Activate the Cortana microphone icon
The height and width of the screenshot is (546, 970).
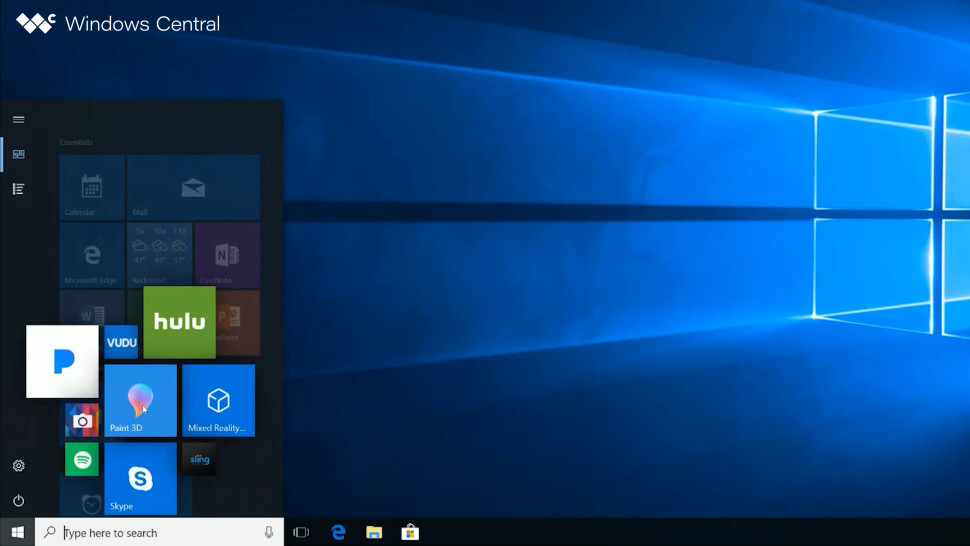pos(268,532)
